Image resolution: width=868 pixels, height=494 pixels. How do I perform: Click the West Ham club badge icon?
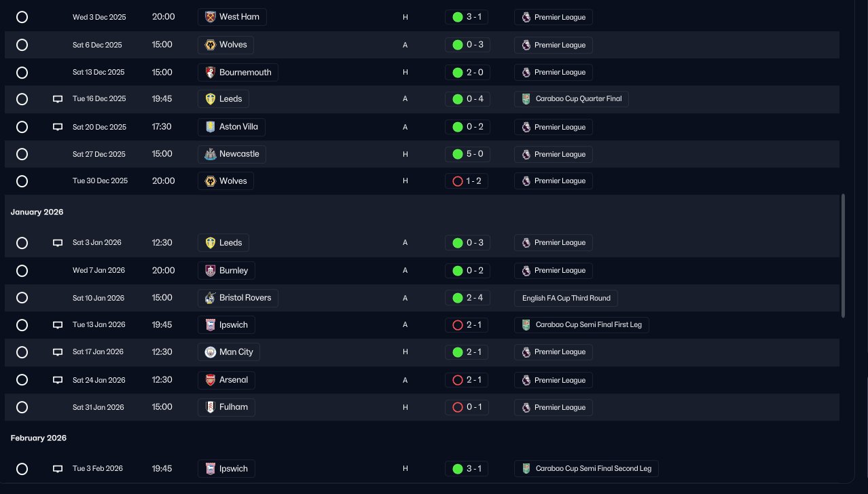coord(211,17)
